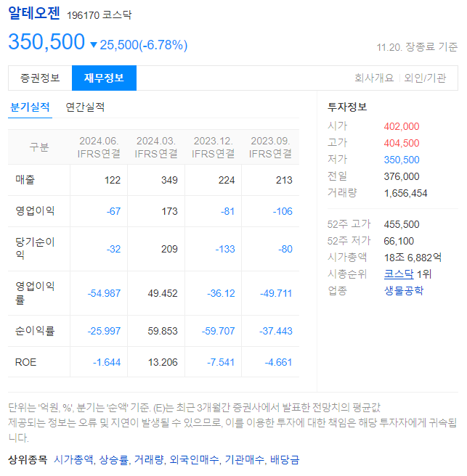
Task: Click the down arrow price change icon
Action: coord(94,45)
